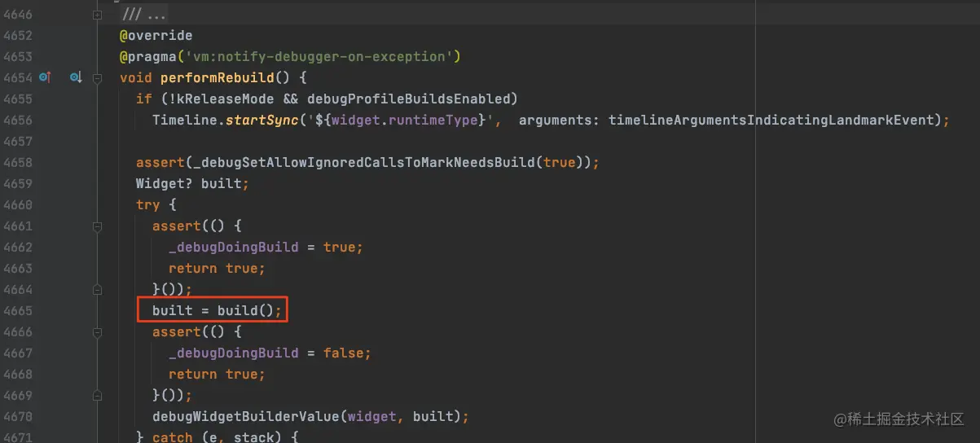Image resolution: width=980 pixels, height=443 pixels.
Task: Collapse the performRebuild method fold marker
Action: click(98, 78)
